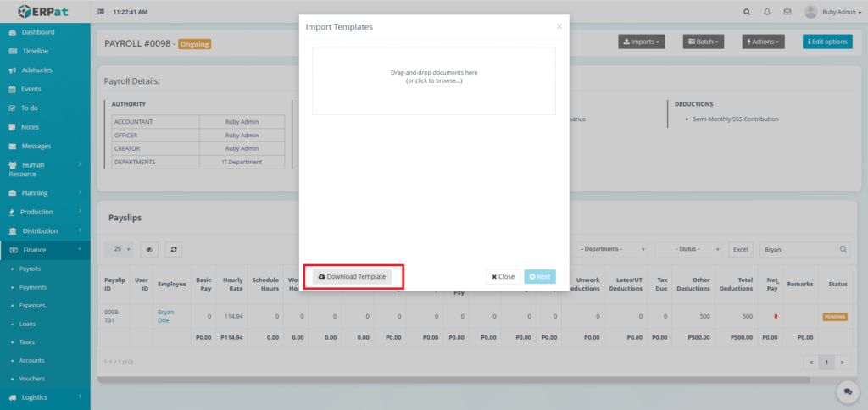The image size is (868, 410).
Task: Open Accounts under Finance
Action: (31, 360)
